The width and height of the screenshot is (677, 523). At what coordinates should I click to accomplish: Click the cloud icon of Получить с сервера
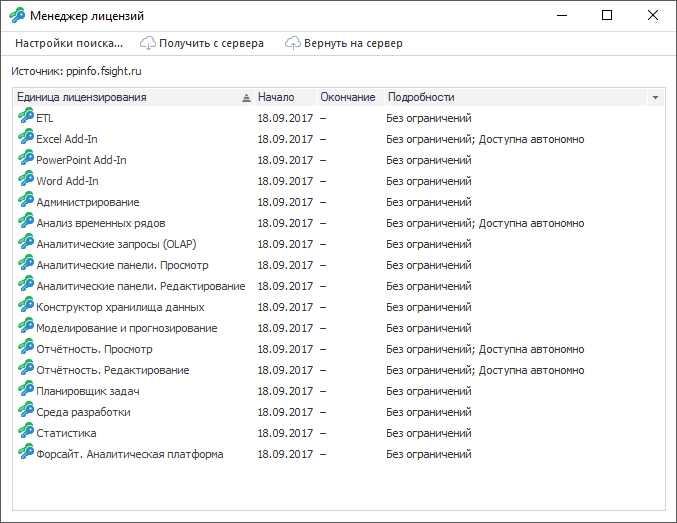[x=148, y=43]
